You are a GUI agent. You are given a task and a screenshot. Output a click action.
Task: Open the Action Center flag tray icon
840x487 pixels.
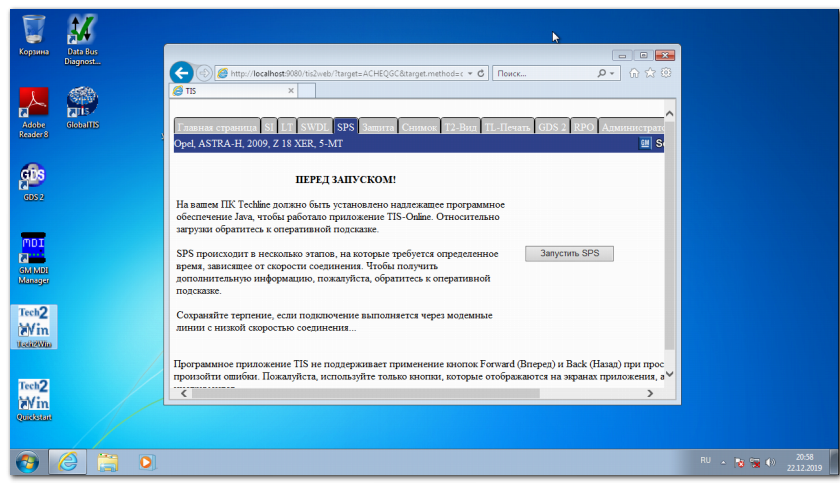739,462
